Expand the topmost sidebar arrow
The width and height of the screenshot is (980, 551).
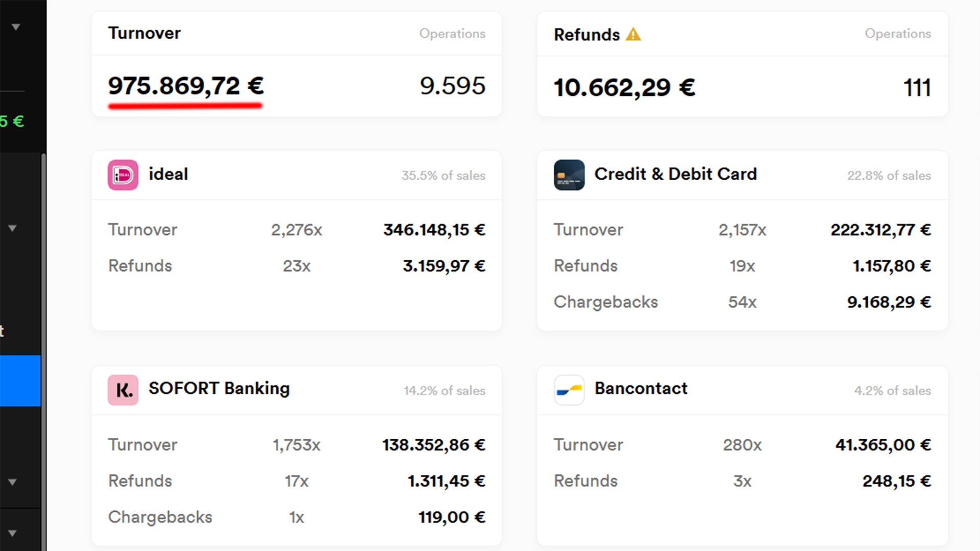point(16,27)
